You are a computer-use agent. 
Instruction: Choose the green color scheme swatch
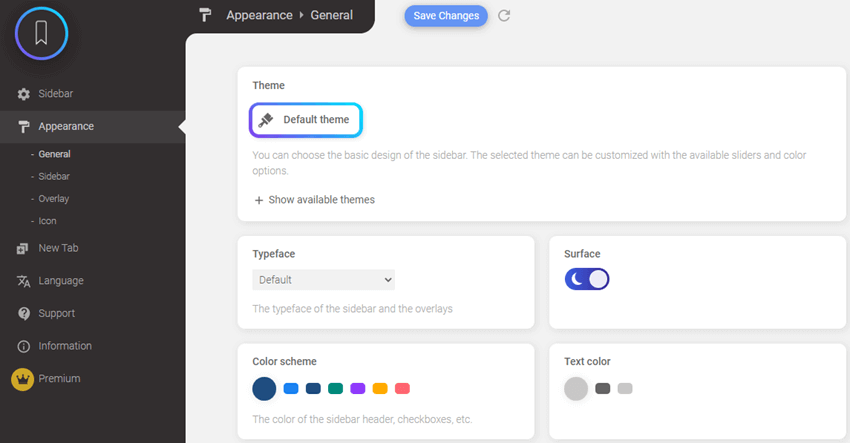(336, 389)
